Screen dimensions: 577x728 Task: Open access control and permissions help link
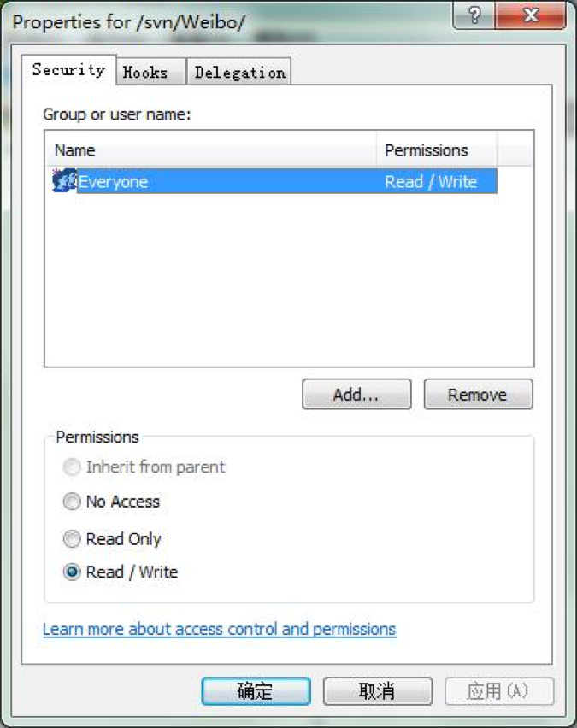(220, 629)
